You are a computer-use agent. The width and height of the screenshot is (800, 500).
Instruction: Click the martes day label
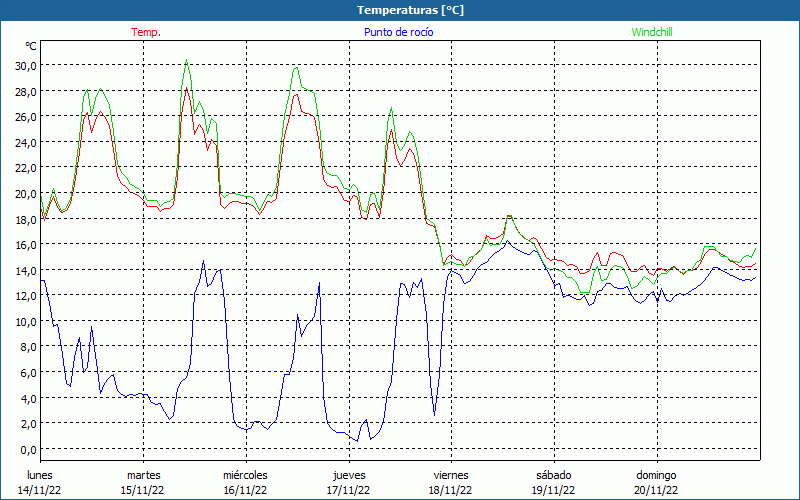coord(144,475)
